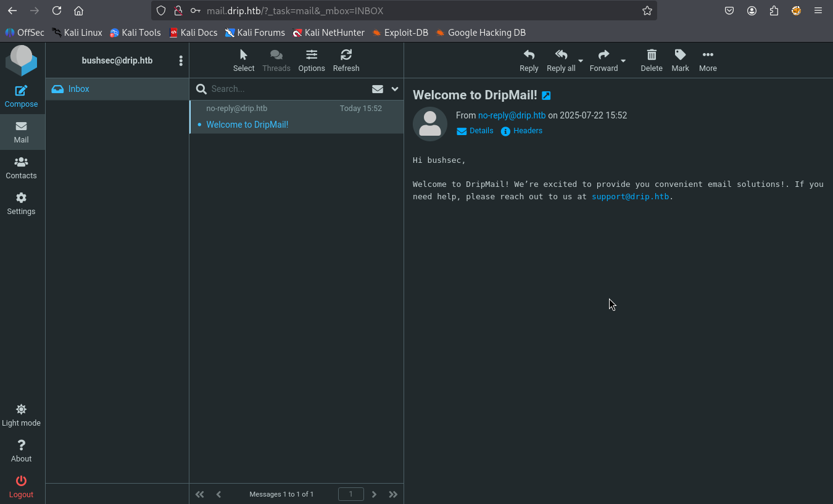Screen dimensions: 833x504
Task: Click the support@drip.htb link
Action: coord(630,197)
